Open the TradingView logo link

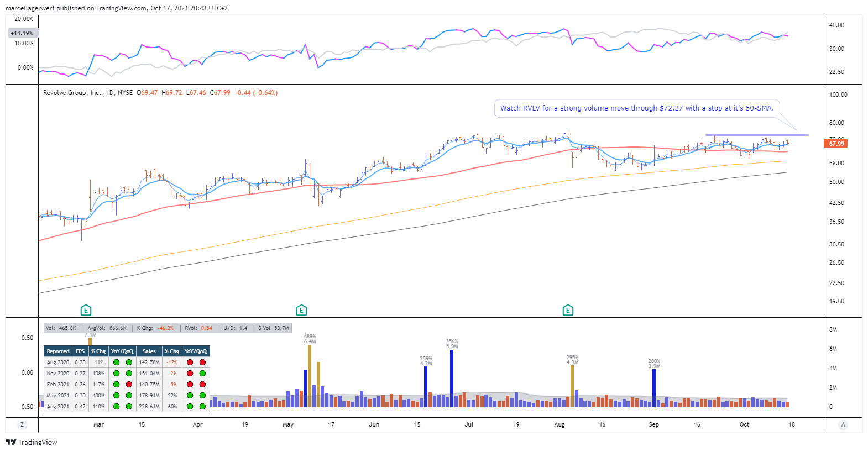tap(32, 442)
